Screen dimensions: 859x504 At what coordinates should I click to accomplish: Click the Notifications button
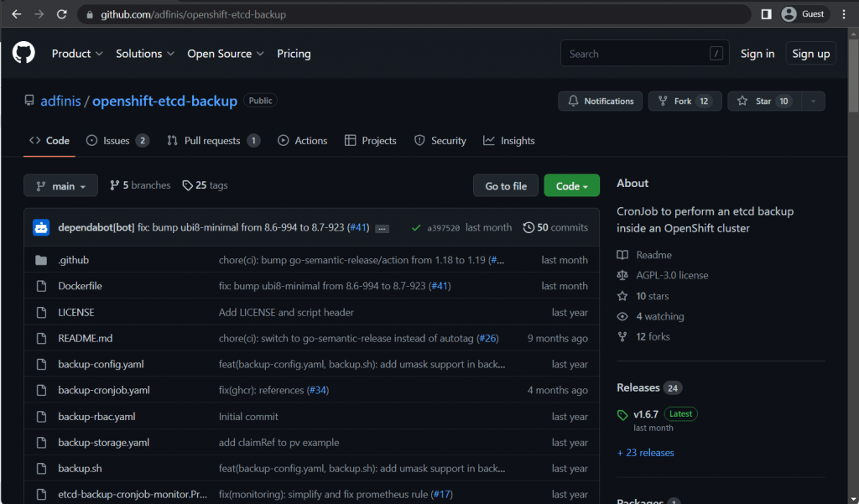point(601,101)
